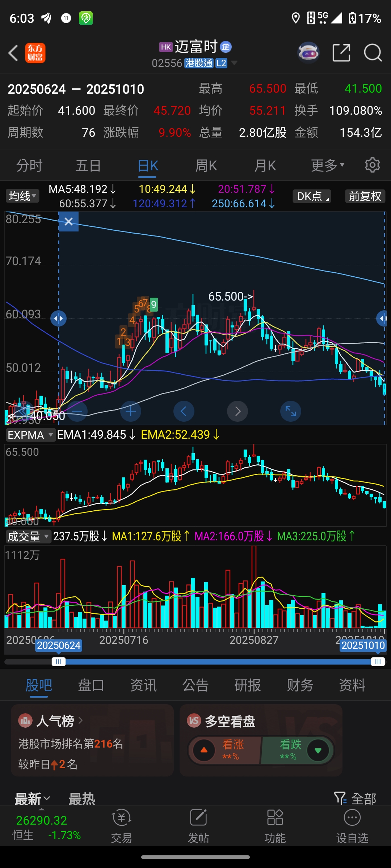
Task: Tap the 恒生 index ticker
Action: [46, 827]
